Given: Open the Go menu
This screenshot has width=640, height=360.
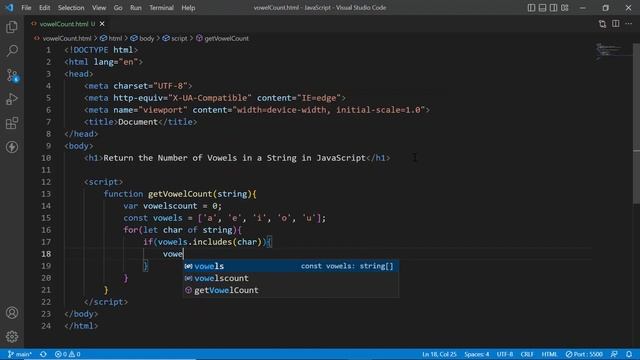Looking at the screenshot, I should [x=118, y=7].
